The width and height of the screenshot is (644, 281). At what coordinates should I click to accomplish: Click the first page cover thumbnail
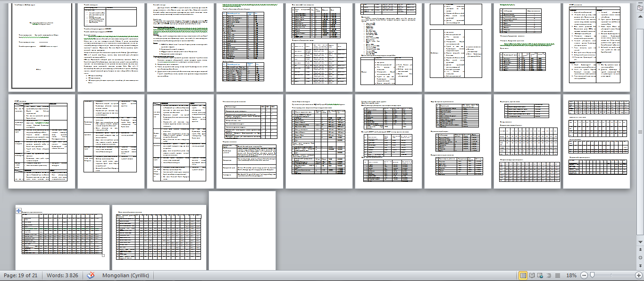pos(42,45)
